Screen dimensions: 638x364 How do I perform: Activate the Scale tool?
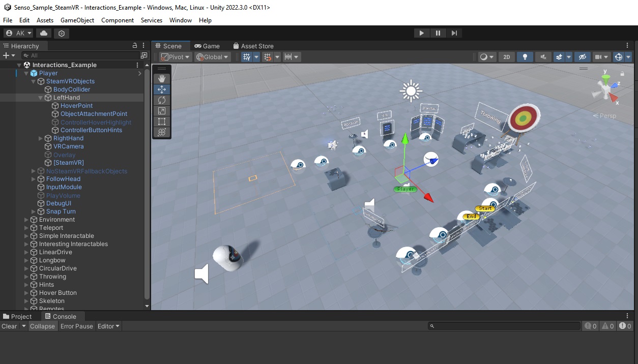(x=162, y=111)
